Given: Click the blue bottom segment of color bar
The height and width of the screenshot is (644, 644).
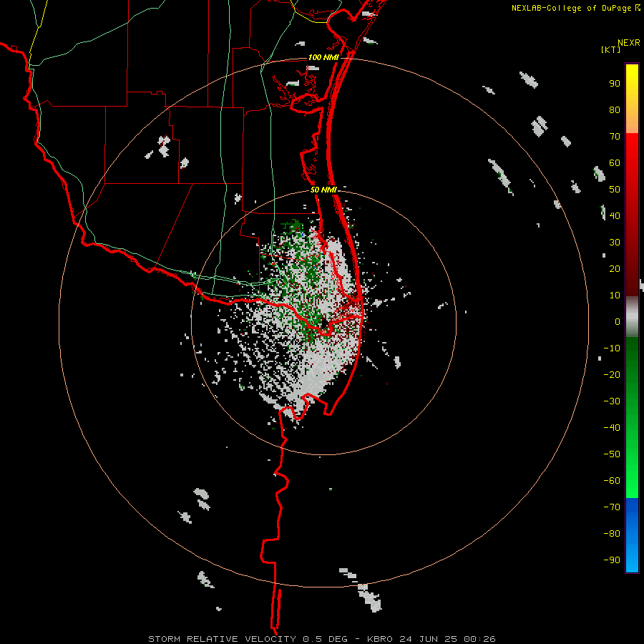Looking at the screenshot, I should coord(632,535).
